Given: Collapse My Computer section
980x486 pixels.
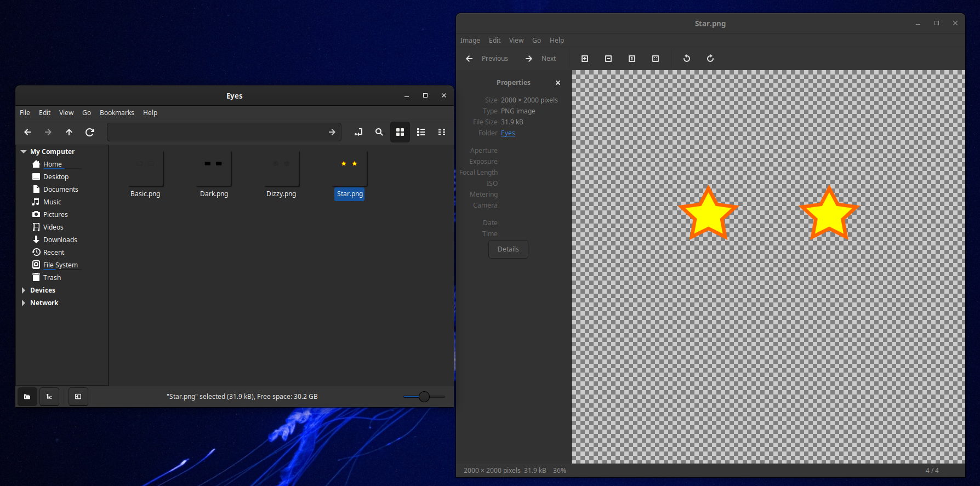Looking at the screenshot, I should 24,152.
